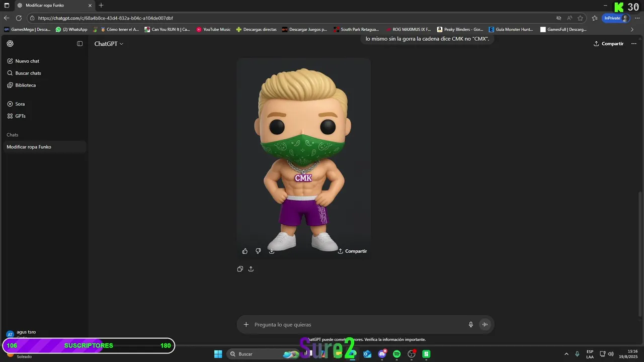Open the Guía Monster Hunt... bookmark
This screenshot has width=644, height=362.
511,30
